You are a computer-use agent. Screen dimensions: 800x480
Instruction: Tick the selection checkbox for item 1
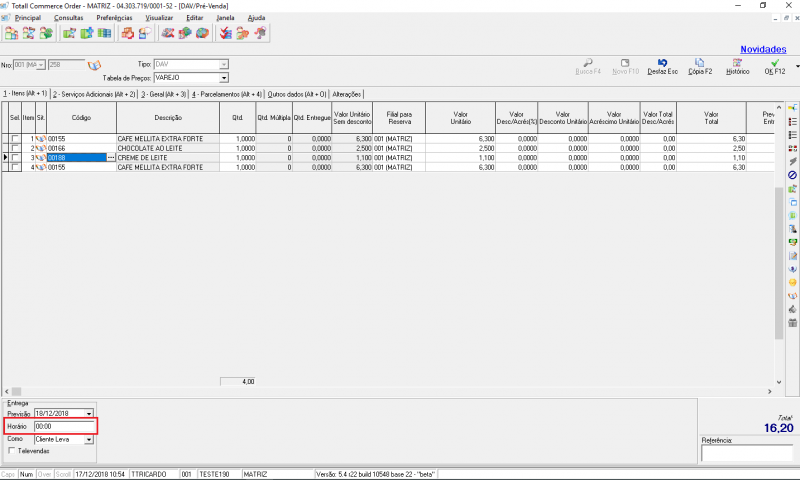pos(15,139)
